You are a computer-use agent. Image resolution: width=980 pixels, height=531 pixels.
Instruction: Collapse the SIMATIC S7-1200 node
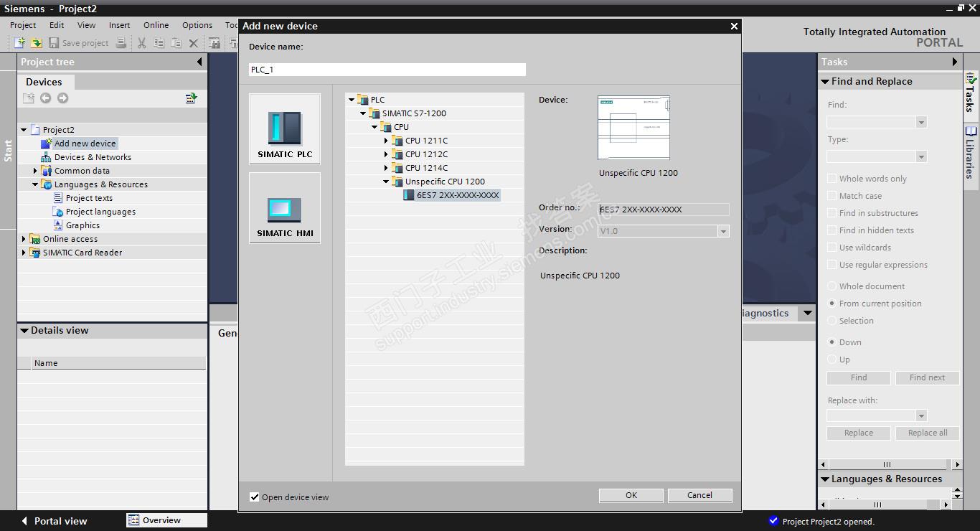tap(363, 113)
